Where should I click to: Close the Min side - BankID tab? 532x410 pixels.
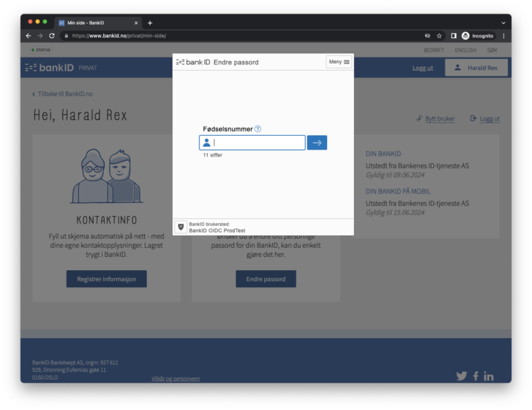point(136,23)
